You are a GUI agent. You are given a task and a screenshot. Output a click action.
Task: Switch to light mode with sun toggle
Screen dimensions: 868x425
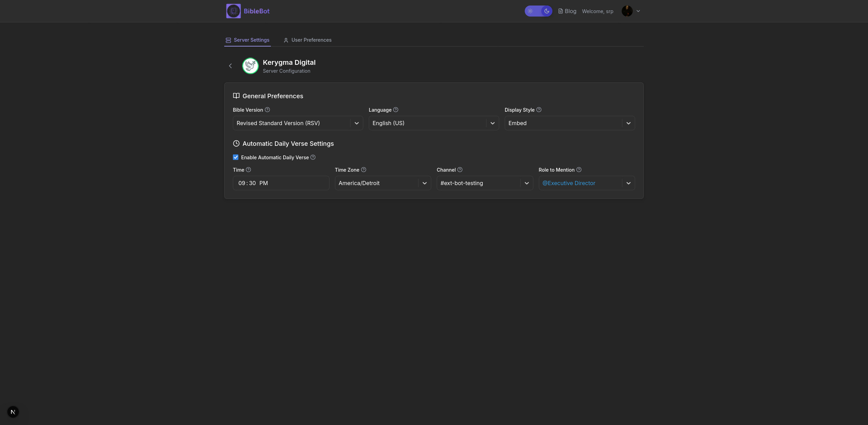(531, 11)
